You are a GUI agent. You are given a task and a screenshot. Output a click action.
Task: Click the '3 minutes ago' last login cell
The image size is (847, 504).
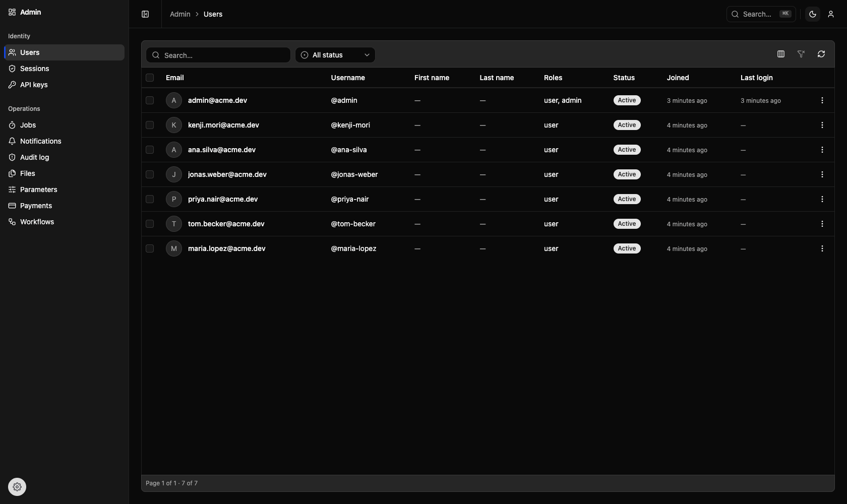tap(761, 101)
